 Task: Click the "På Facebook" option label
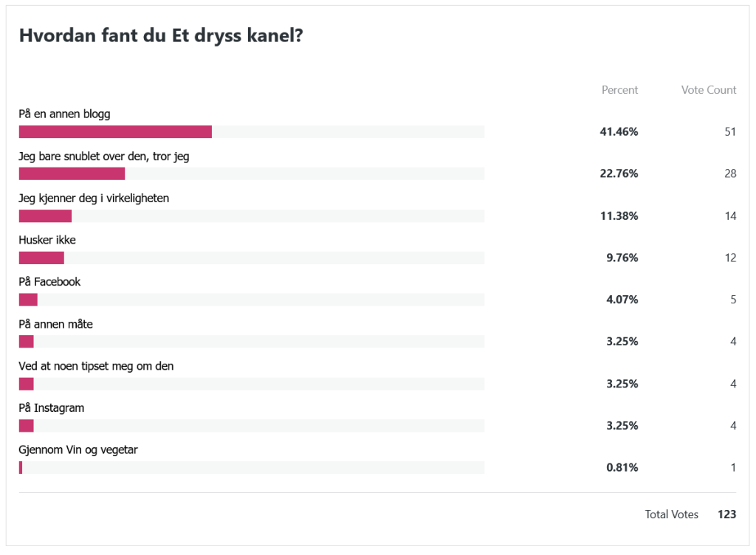click(x=49, y=282)
